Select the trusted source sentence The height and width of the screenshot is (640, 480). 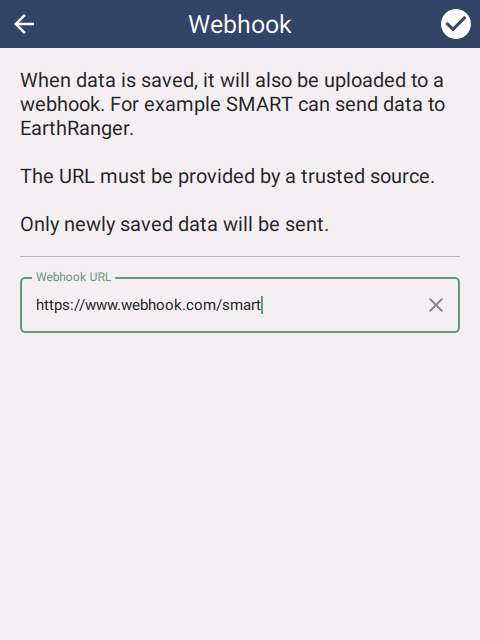[227, 176]
